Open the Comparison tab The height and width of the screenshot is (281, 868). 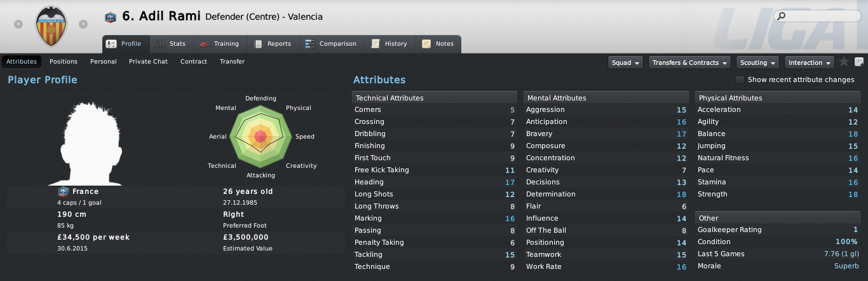coord(330,44)
